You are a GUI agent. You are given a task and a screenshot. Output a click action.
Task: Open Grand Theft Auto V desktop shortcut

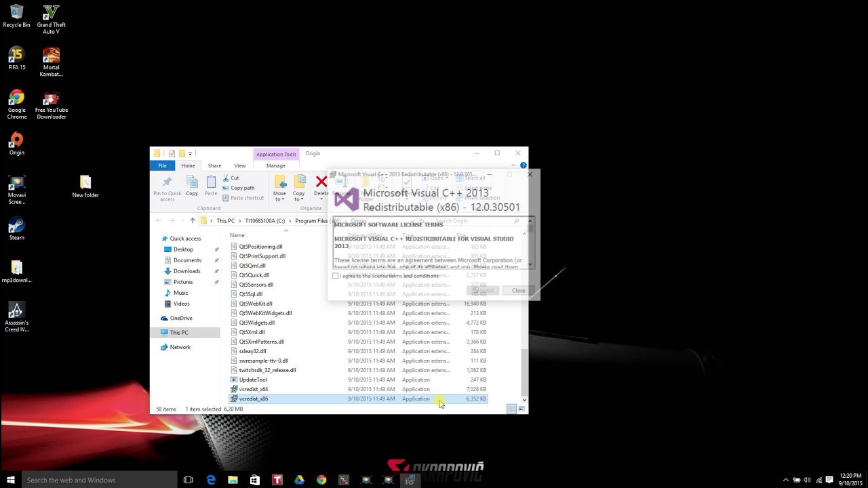(51, 20)
